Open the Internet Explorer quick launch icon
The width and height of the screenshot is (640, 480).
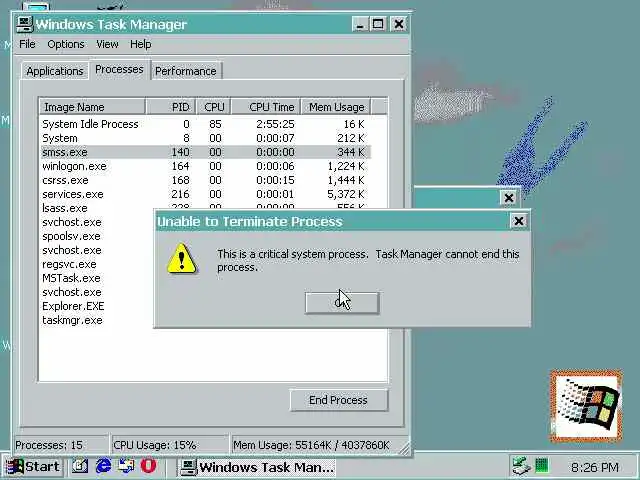click(x=104, y=466)
